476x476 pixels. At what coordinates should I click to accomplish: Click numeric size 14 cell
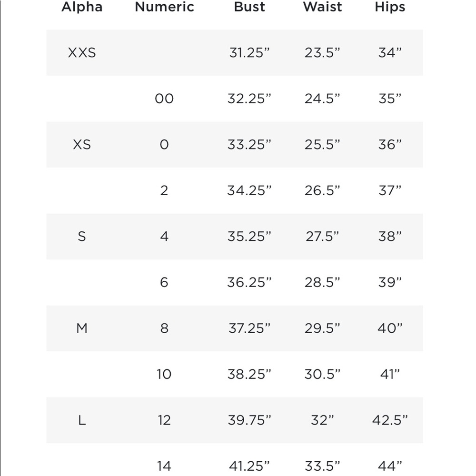pos(164,466)
